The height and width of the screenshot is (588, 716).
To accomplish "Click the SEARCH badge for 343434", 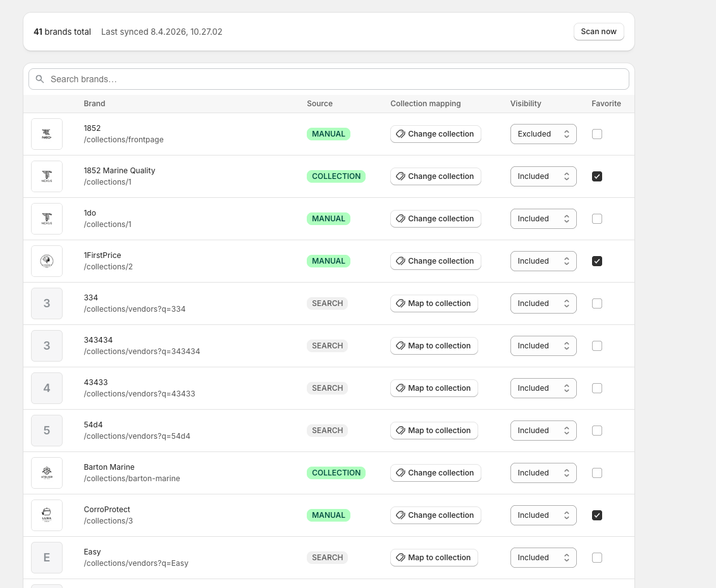I will click(x=328, y=346).
